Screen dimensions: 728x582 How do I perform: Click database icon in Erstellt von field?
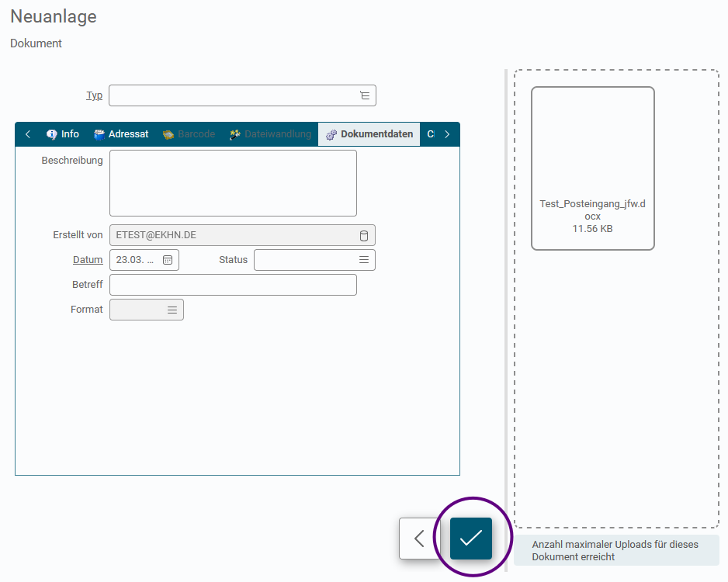coord(364,235)
